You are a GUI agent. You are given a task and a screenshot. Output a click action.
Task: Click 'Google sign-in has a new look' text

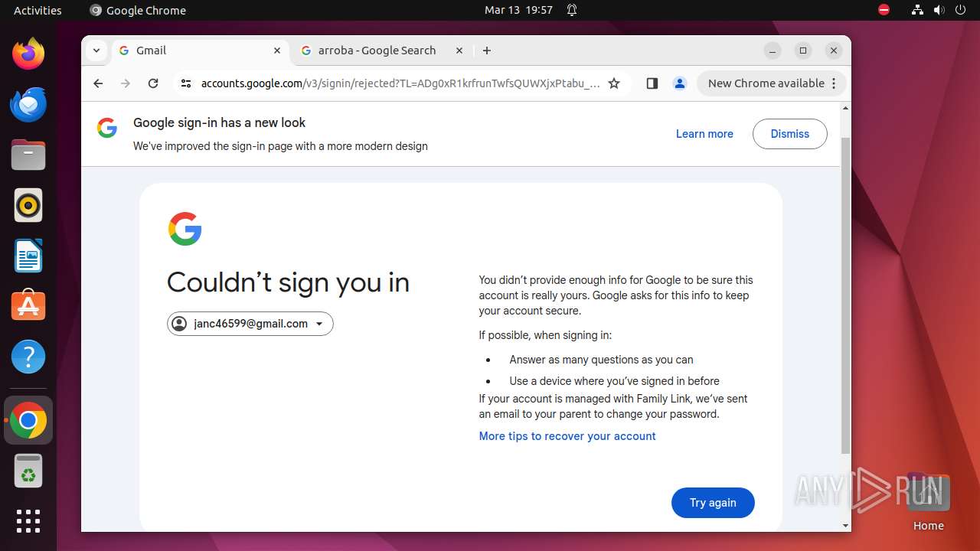[x=219, y=122]
